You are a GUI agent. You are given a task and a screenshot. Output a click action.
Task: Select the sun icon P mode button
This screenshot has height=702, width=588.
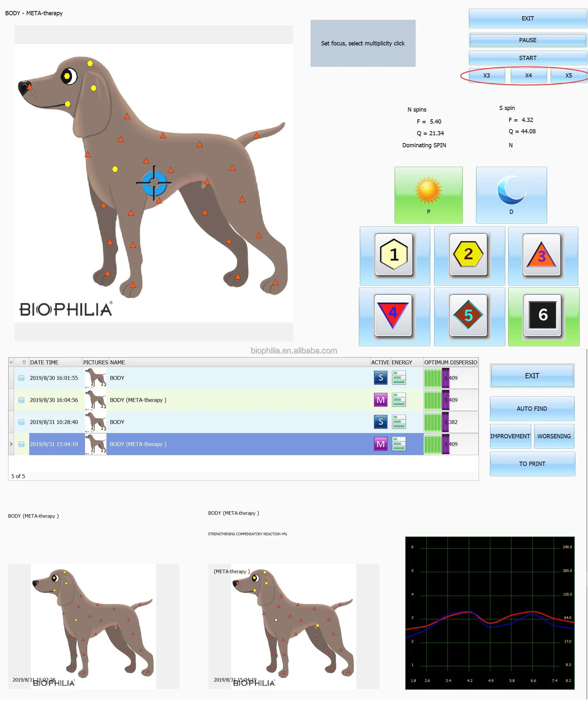point(428,195)
